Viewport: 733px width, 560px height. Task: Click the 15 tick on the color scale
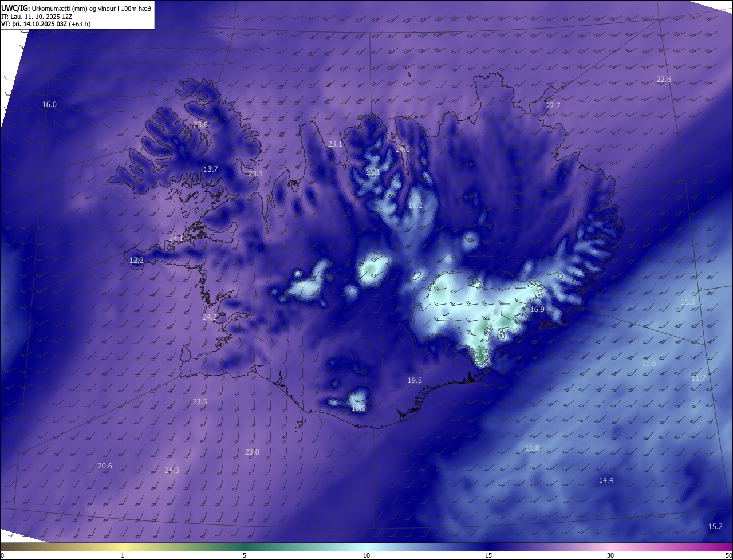[x=488, y=555]
